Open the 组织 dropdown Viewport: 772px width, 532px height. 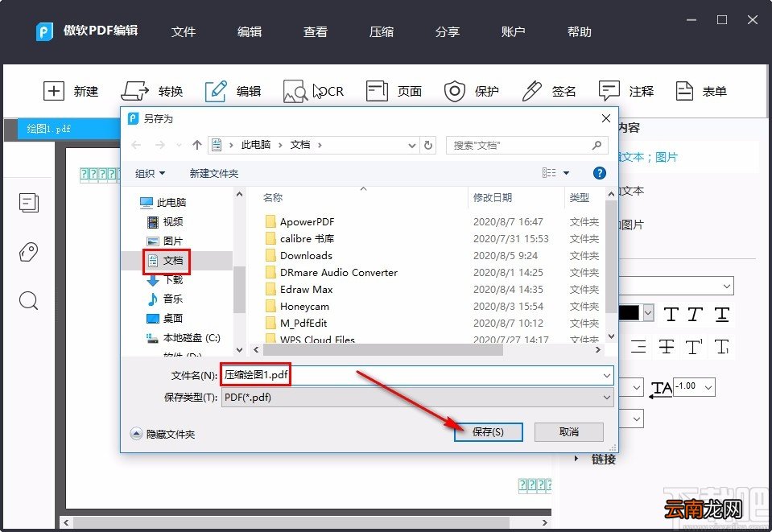(150, 173)
